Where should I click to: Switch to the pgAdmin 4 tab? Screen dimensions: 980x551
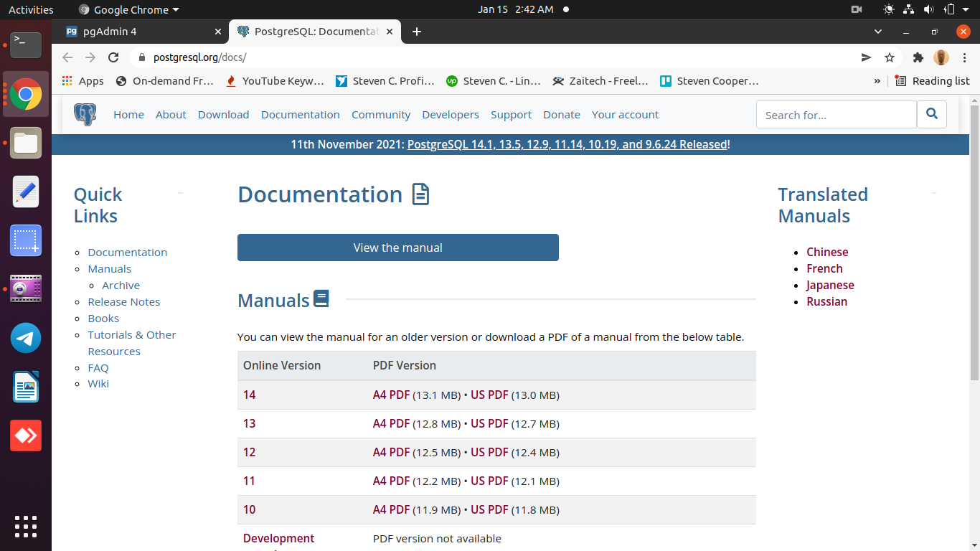pos(143,32)
